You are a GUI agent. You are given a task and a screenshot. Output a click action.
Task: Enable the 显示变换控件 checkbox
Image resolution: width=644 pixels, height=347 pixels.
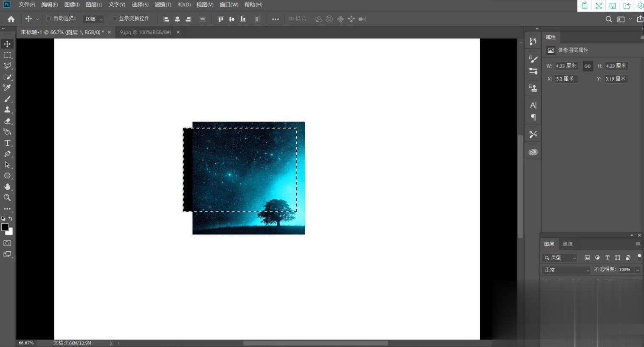114,19
